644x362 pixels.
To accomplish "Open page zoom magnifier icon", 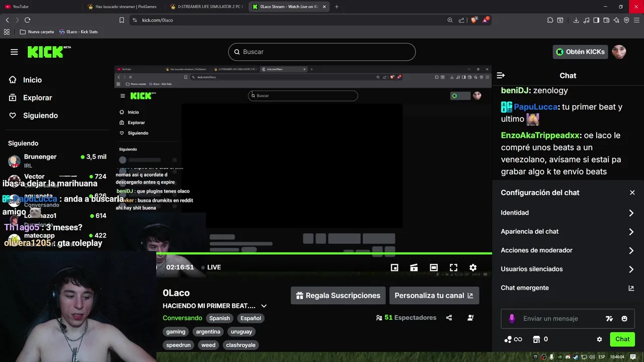I will coord(450,20).
